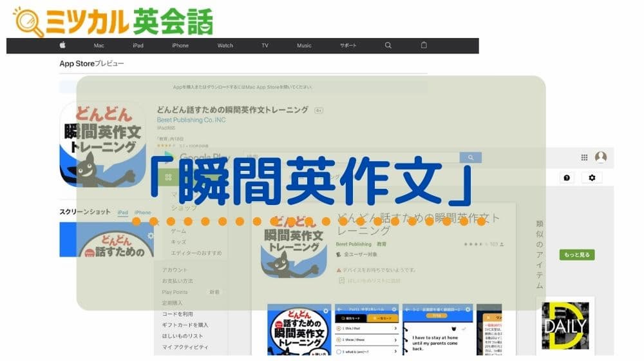
Task: Open the TV menu item
Action: [265, 46]
